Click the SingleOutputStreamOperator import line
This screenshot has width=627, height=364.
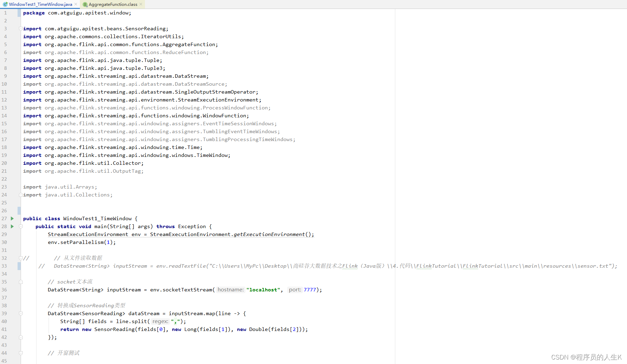[140, 92]
